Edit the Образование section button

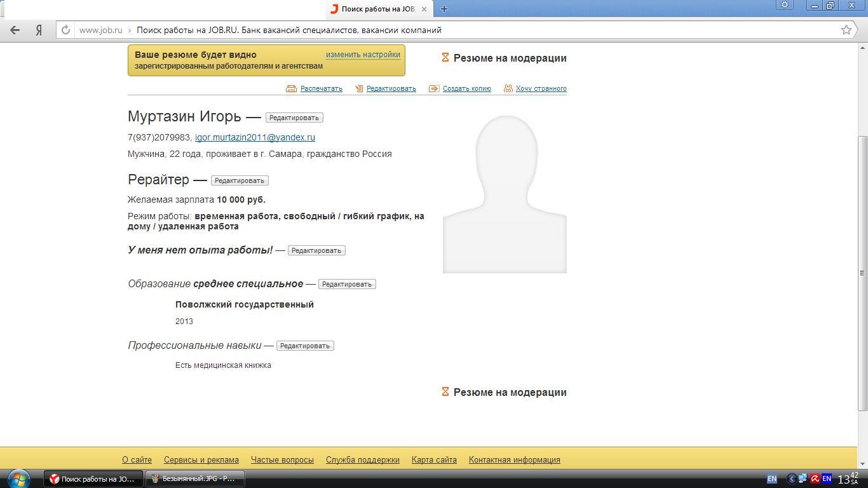[347, 284]
